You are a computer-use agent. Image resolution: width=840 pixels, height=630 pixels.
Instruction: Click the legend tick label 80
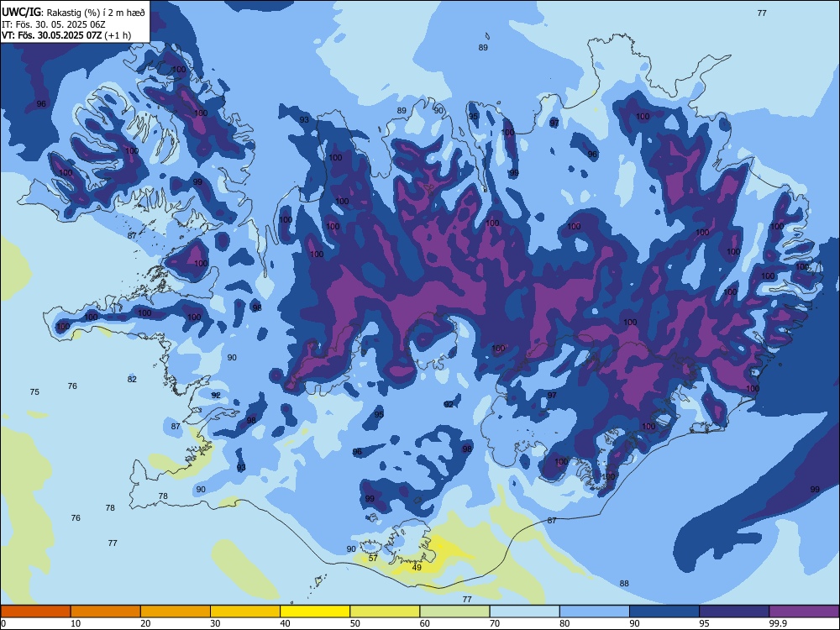(564, 623)
